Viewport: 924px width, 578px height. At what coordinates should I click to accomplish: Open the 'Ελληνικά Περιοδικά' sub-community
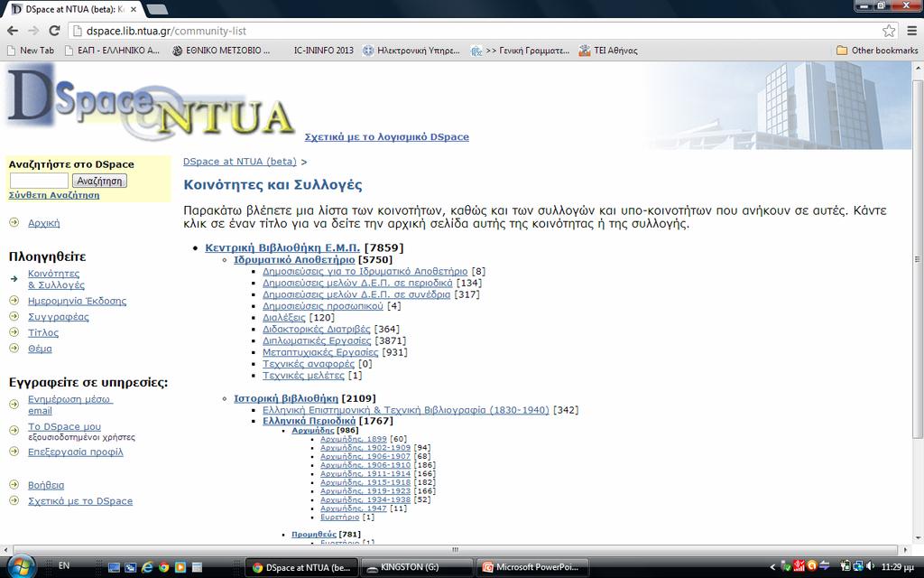point(310,421)
